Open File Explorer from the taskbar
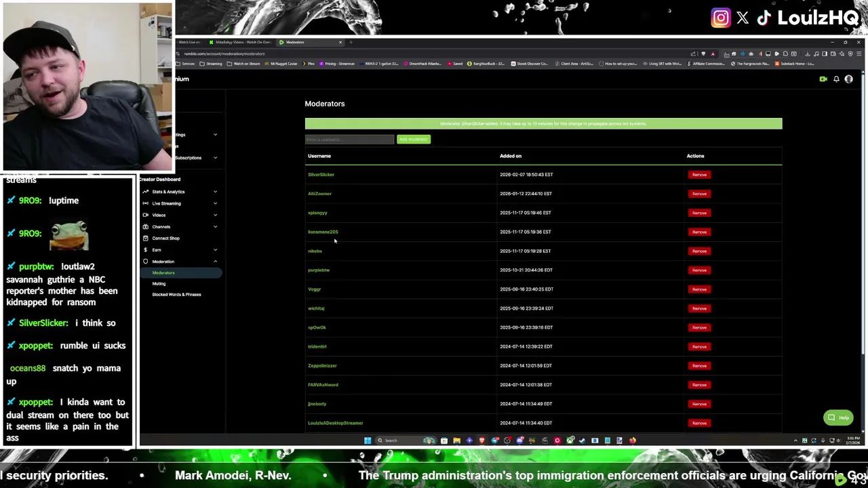 456,441
